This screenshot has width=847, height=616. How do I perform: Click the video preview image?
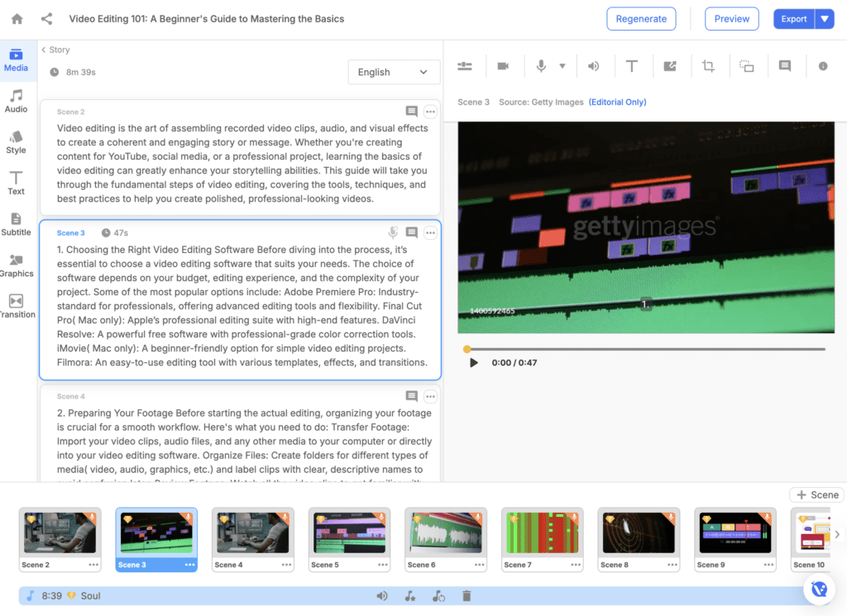[x=646, y=227]
